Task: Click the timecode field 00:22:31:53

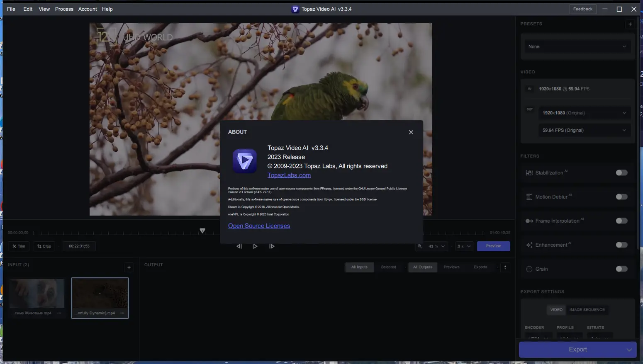Action: point(79,246)
